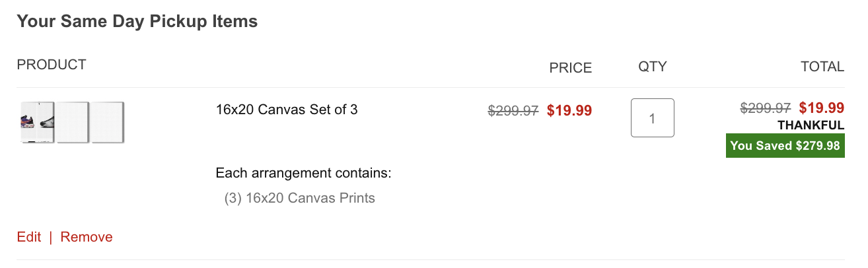Click the PRICE column header
This screenshot has height=268, width=868.
tap(571, 68)
